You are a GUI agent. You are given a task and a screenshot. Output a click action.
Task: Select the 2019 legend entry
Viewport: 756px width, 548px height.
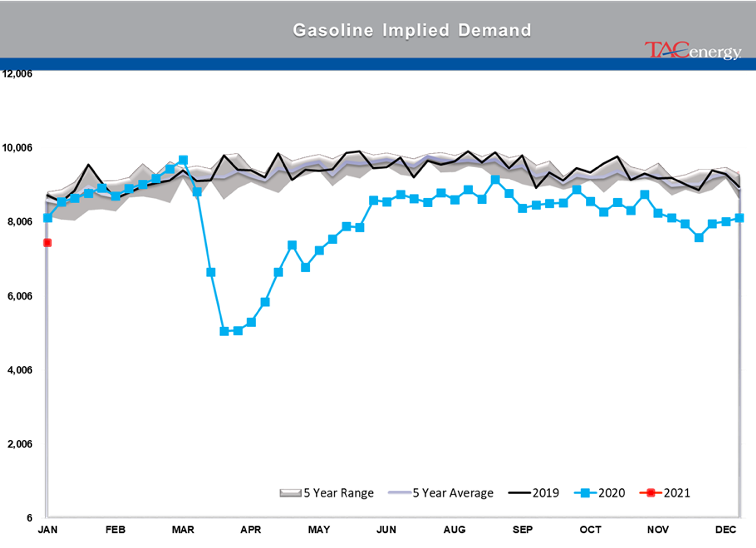pyautogui.click(x=533, y=493)
